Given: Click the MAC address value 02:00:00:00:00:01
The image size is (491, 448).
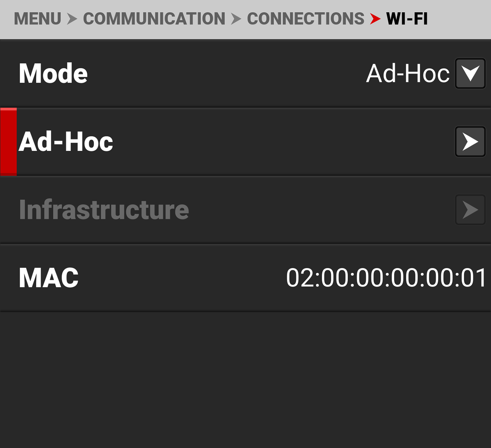Looking at the screenshot, I should point(386,278).
